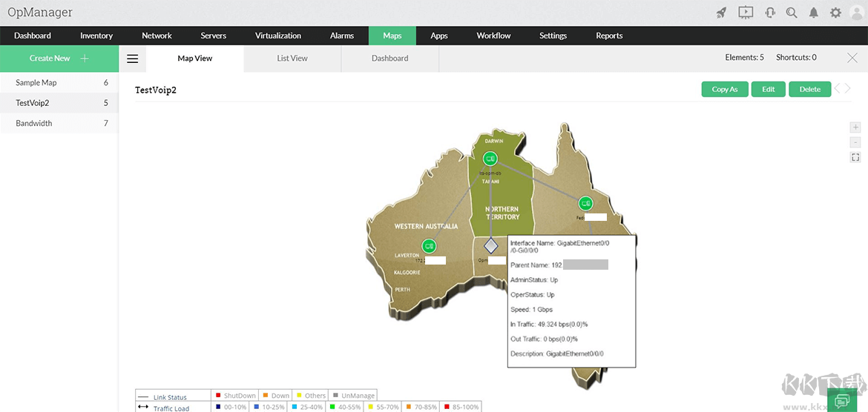868x412 pixels.
Task: Select the Queensland device node icon
Action: (x=585, y=204)
